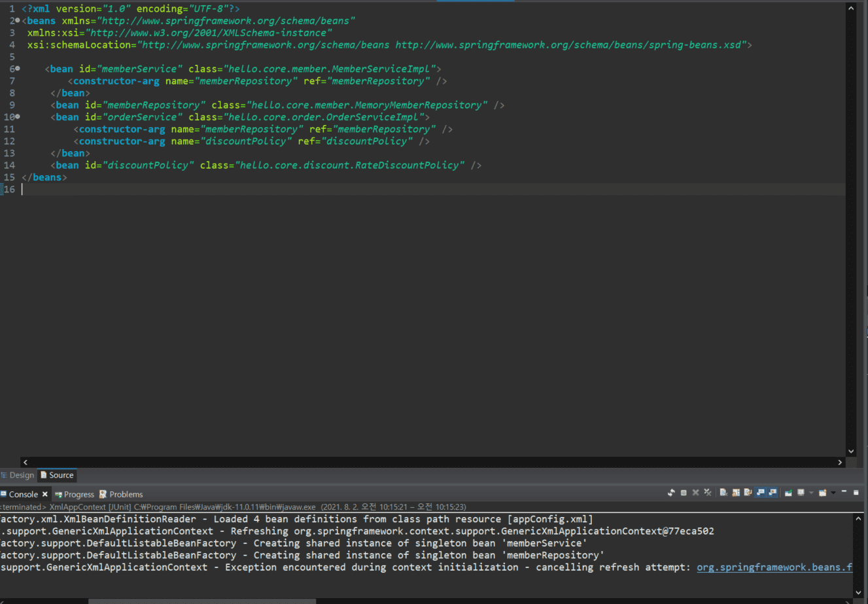868x604 pixels.
Task: Click the Display Selected Console monitor icon
Action: (x=801, y=493)
